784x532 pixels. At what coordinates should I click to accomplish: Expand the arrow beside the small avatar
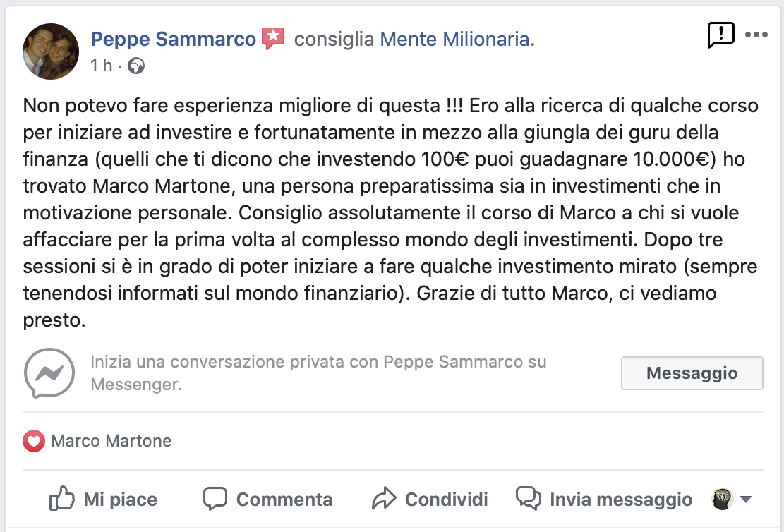click(x=745, y=500)
